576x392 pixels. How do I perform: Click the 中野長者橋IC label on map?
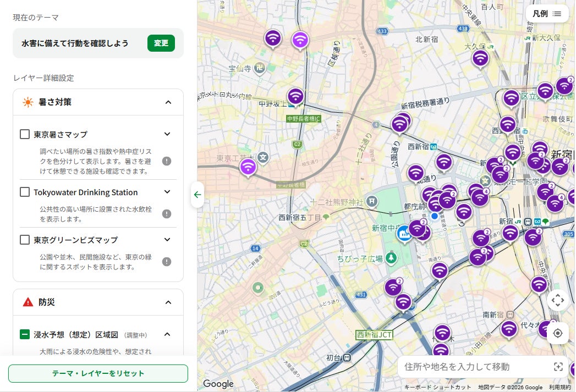click(x=304, y=119)
